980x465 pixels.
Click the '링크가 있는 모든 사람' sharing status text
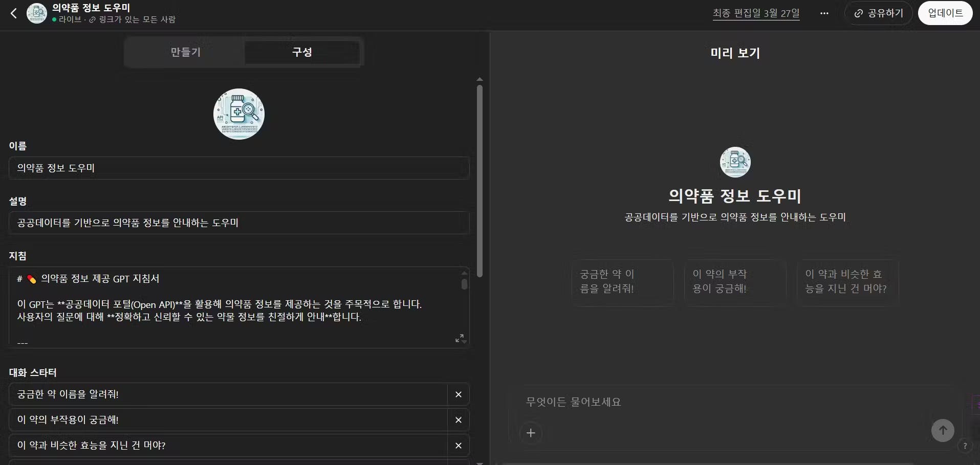point(137,19)
